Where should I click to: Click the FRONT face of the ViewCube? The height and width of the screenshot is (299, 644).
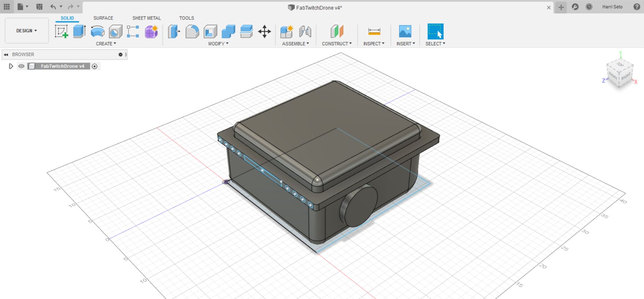pos(613,76)
